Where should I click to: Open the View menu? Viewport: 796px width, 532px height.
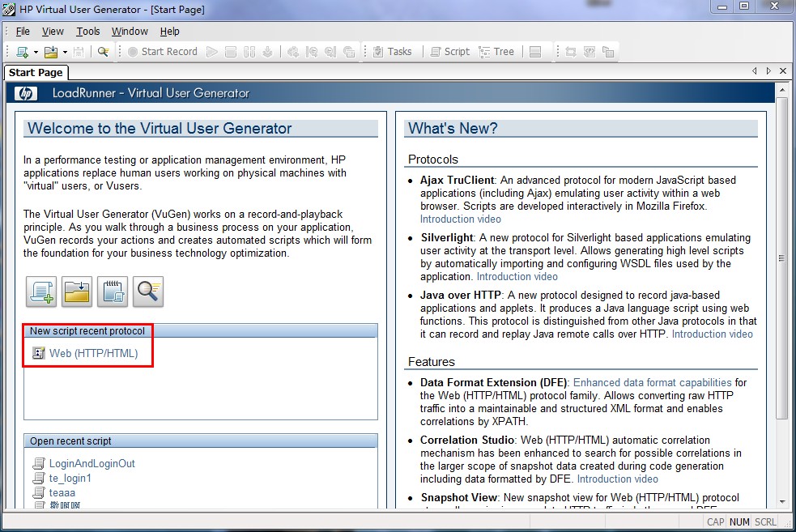point(53,32)
